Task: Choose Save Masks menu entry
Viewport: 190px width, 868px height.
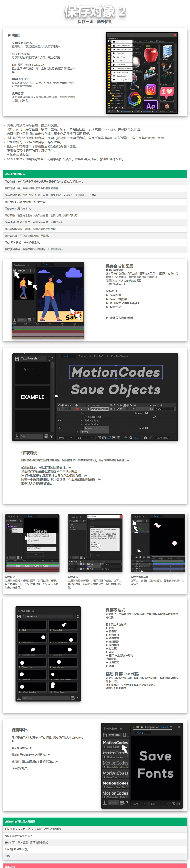Action: tap(122, 65)
